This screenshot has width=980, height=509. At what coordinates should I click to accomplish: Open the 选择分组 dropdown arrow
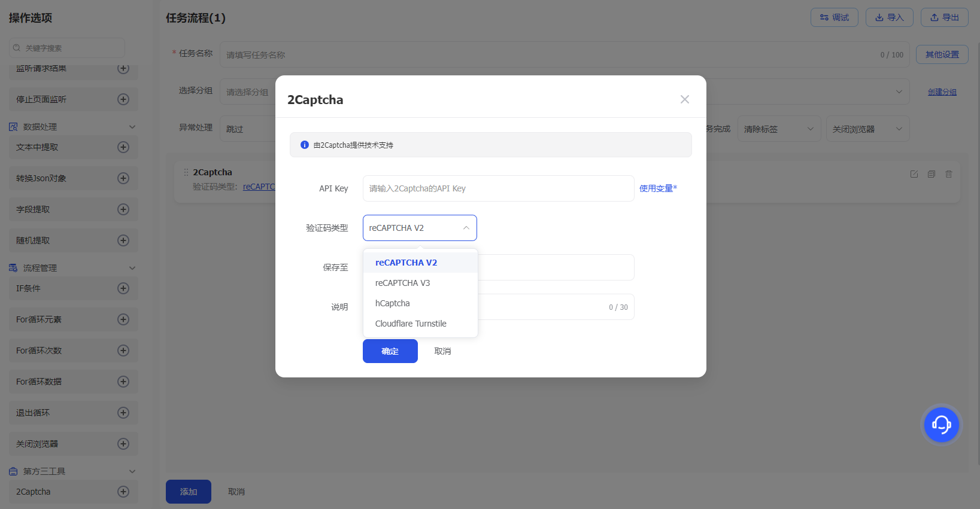click(x=899, y=92)
